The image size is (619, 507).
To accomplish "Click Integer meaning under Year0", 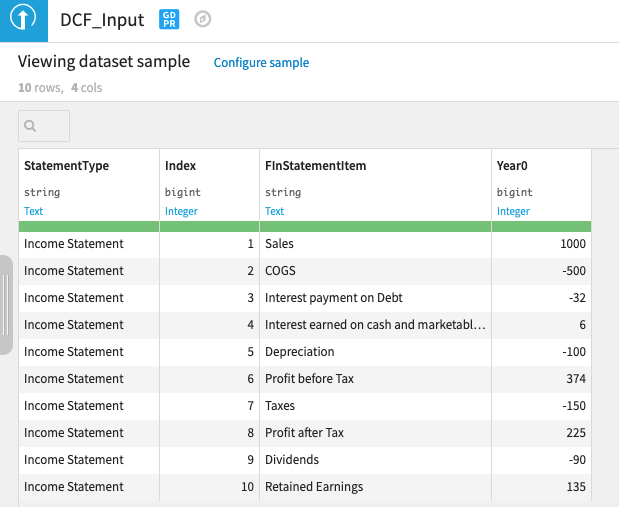I will point(513,211).
